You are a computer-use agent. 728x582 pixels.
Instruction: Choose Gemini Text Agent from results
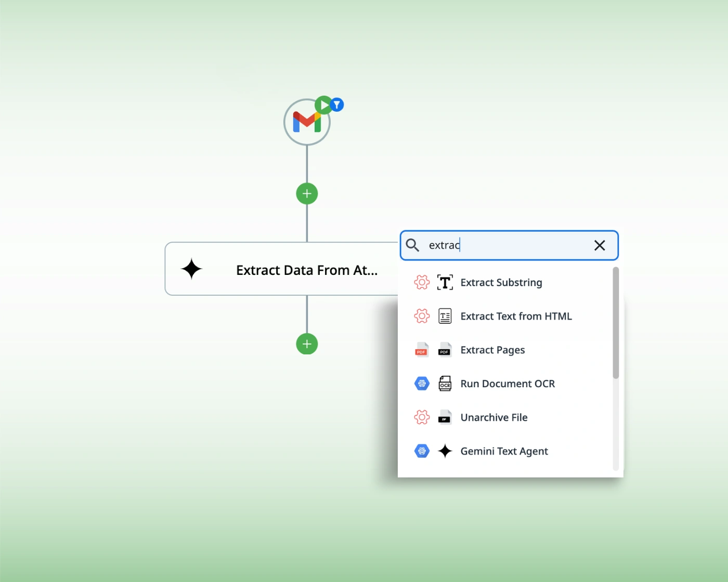(x=504, y=452)
